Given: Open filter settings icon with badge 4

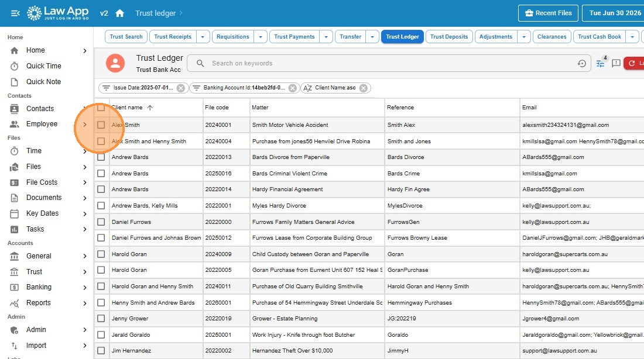Looking at the screenshot, I should tap(601, 63).
